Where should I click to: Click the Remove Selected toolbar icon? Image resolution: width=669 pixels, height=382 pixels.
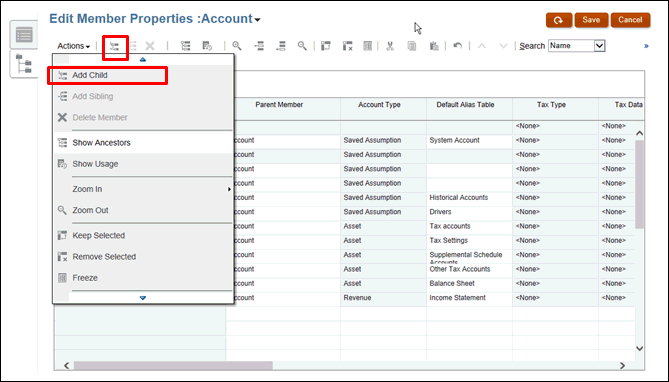coord(347,46)
